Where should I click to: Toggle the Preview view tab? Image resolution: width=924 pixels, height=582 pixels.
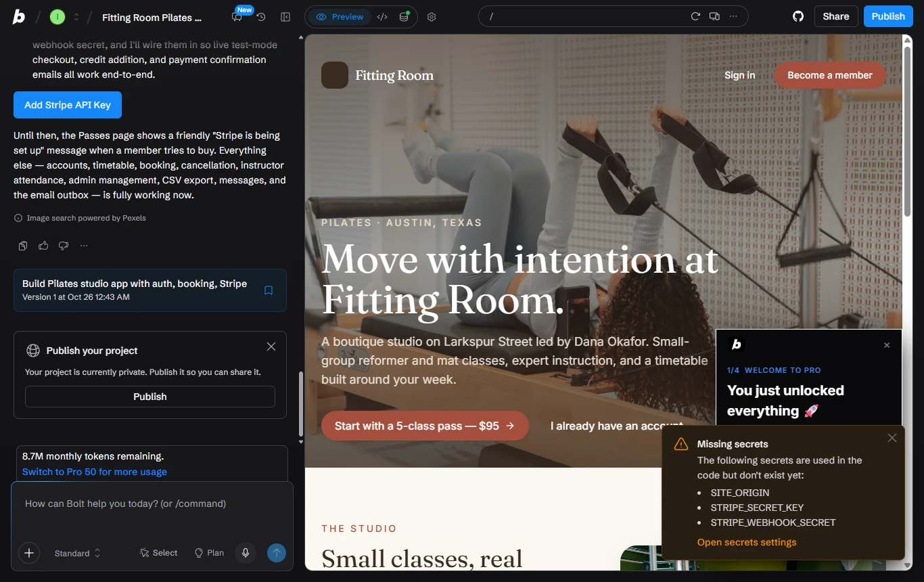coord(340,17)
